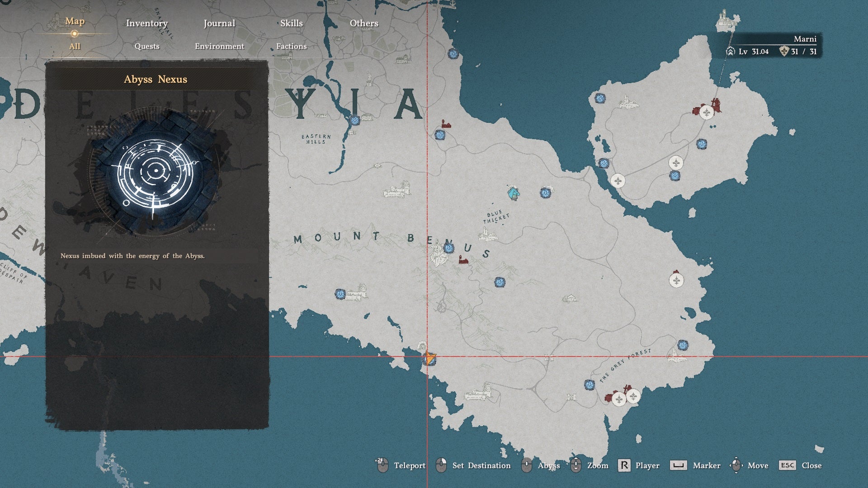Filter map by Environment
868x488 pixels.
click(x=220, y=46)
